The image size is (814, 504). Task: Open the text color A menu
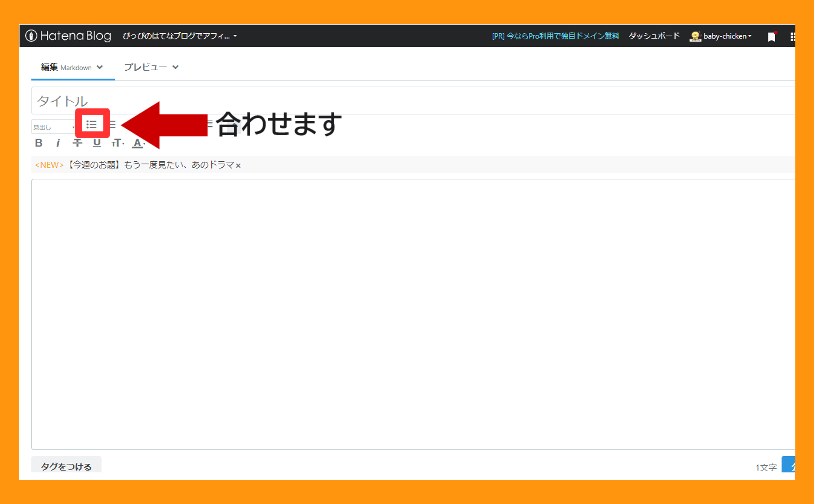[x=139, y=143]
